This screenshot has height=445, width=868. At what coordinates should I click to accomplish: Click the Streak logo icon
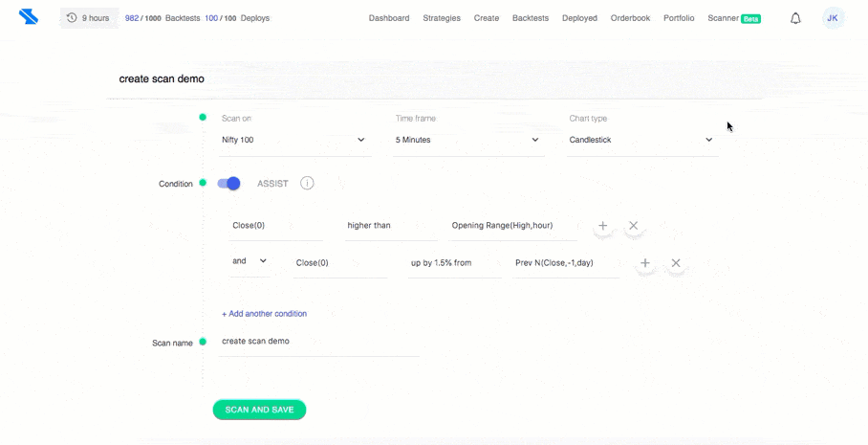(x=29, y=17)
